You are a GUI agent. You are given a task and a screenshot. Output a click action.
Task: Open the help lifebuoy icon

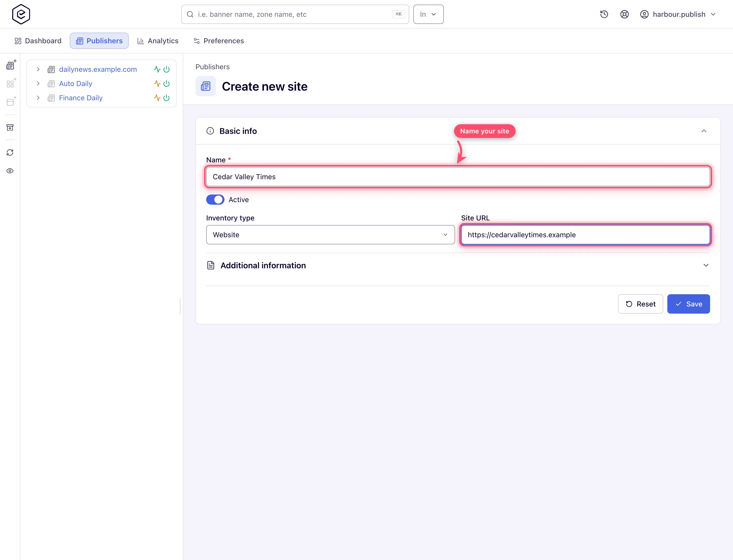pyautogui.click(x=624, y=14)
